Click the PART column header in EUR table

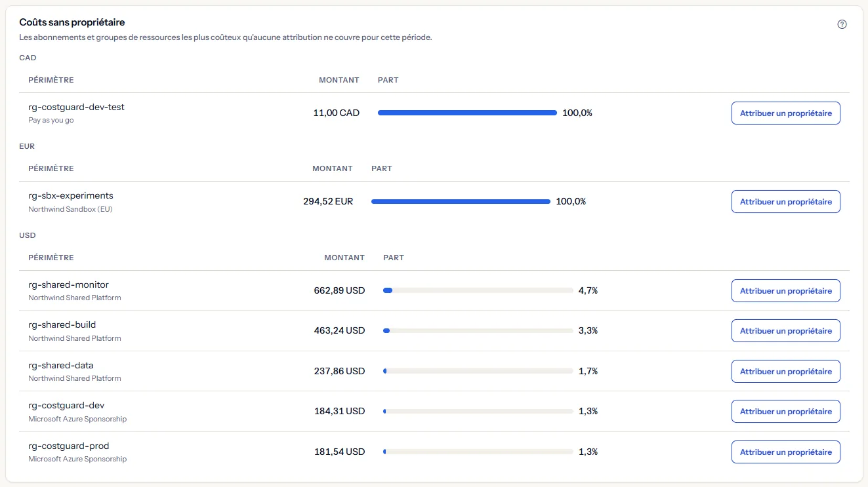(382, 168)
